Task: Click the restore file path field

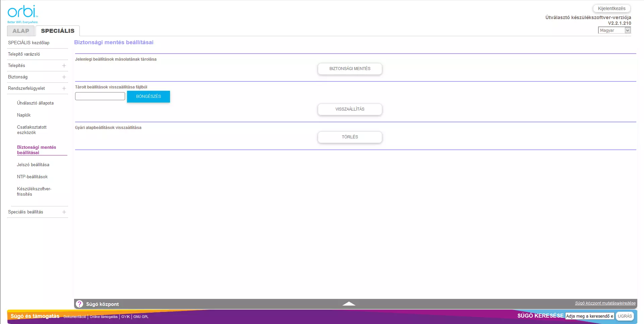Action: 100,96
